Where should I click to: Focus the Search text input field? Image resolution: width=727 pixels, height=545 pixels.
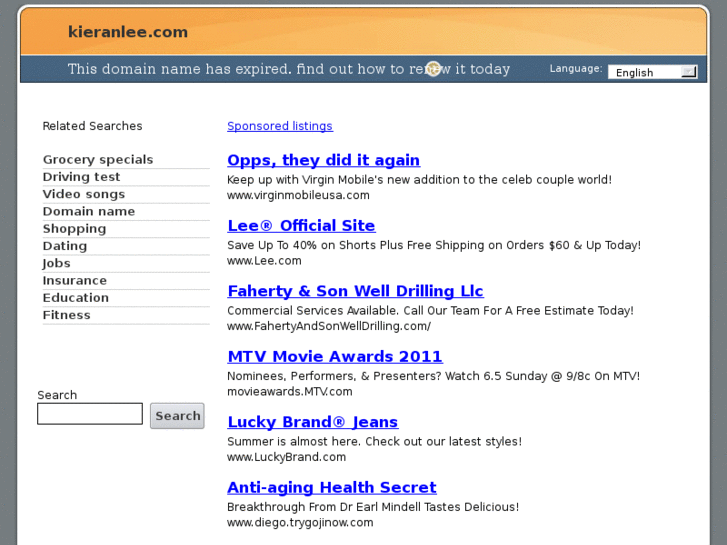click(90, 413)
